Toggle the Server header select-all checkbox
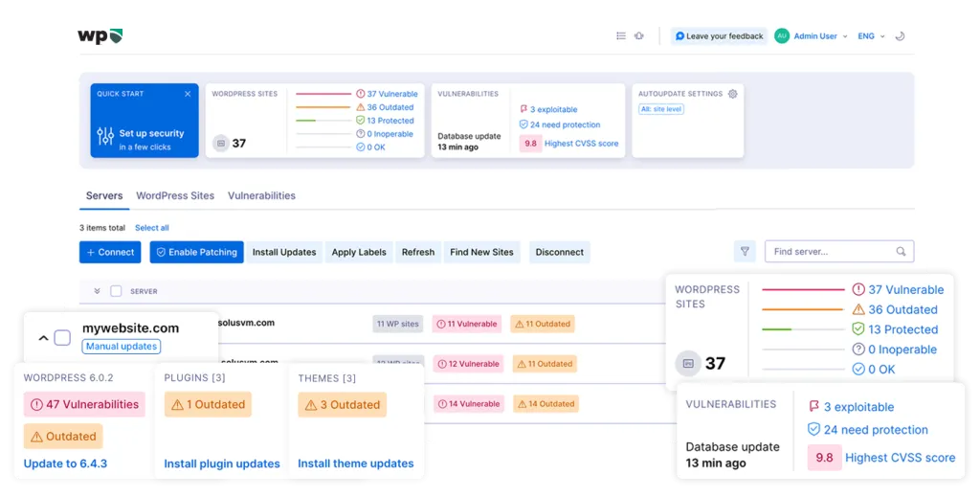Image resolution: width=980 pixels, height=497 pixels. [116, 291]
